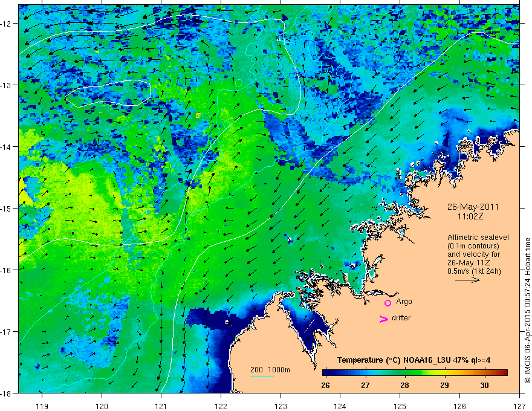532x411 pixels.
Task: Click the text '(0.1m contours)'
Action: pyautogui.click(x=473, y=246)
